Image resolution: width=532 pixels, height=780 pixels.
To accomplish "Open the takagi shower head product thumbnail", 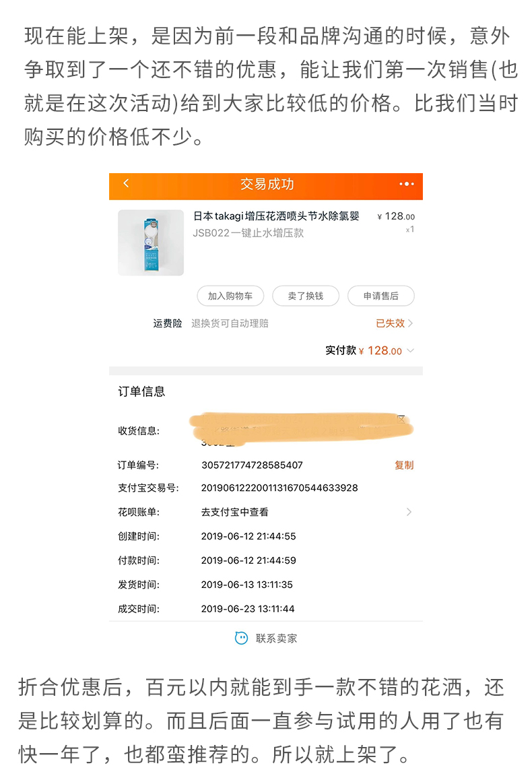I will tap(151, 242).
